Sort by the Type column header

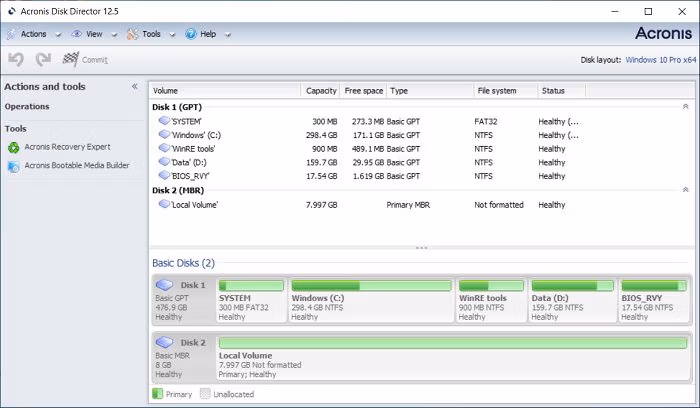click(430, 91)
